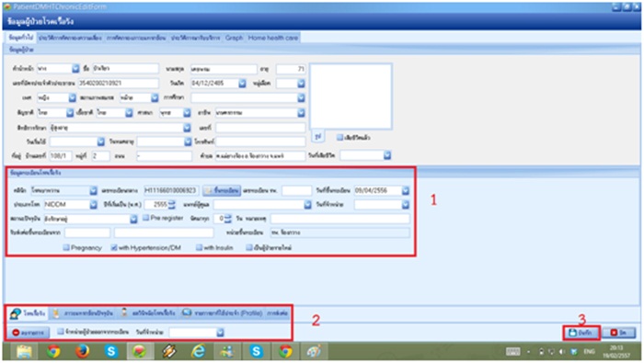Tick the checkbox next to the red delete button
Viewport: 644px width, 363px height.
point(61,332)
